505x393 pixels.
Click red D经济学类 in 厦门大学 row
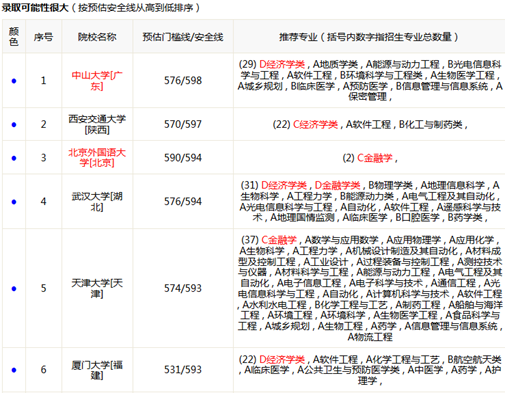[x=282, y=359]
